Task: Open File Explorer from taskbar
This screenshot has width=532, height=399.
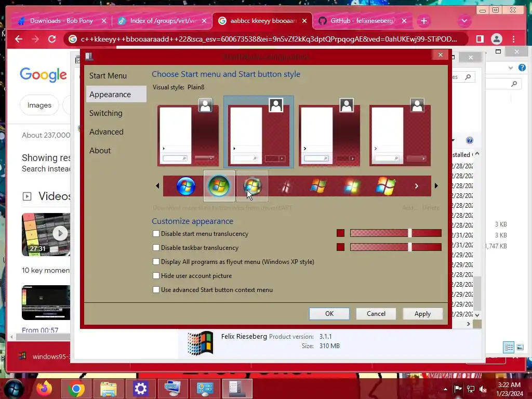Action: [x=108, y=389]
